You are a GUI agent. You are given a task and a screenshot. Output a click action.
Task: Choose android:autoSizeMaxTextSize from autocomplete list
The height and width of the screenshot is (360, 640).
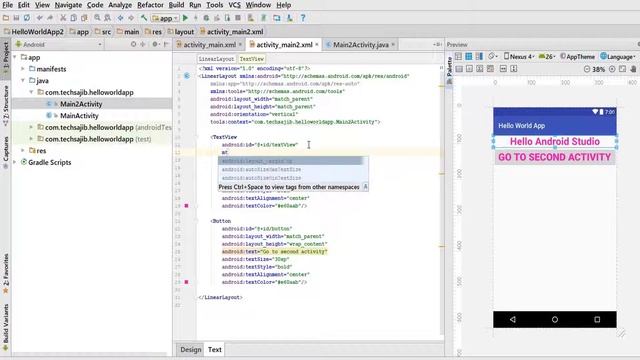tap(261, 169)
